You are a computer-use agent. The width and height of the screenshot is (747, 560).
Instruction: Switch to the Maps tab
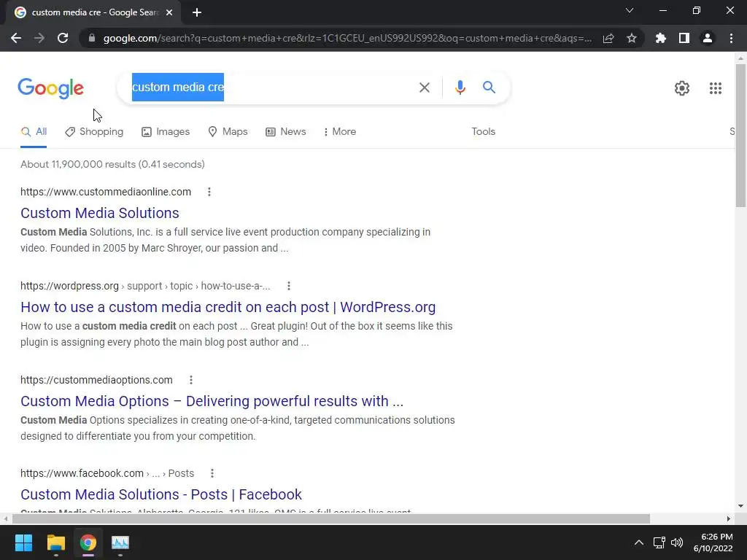coord(228,132)
